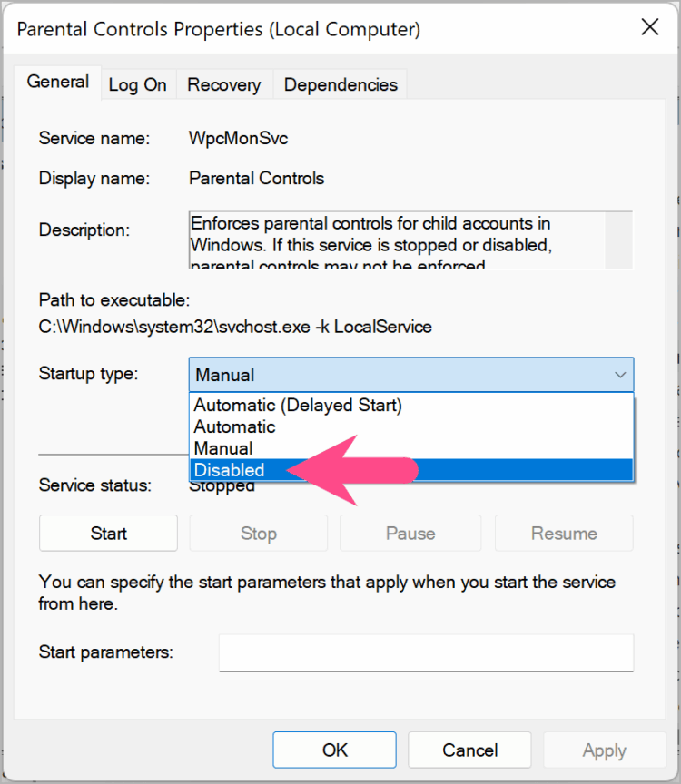Switch to the Log On tab

(x=137, y=84)
